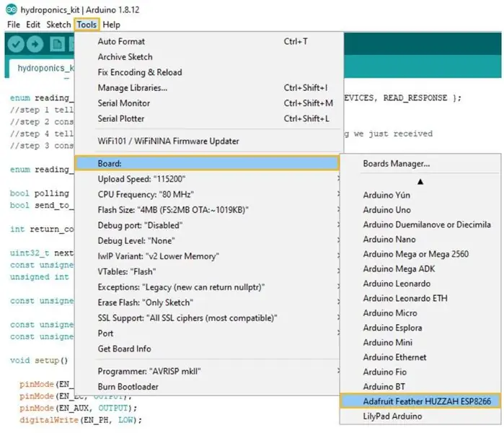This screenshot has width=504, height=433.
Task: Open the Serial Plotter
Action: (x=209, y=118)
